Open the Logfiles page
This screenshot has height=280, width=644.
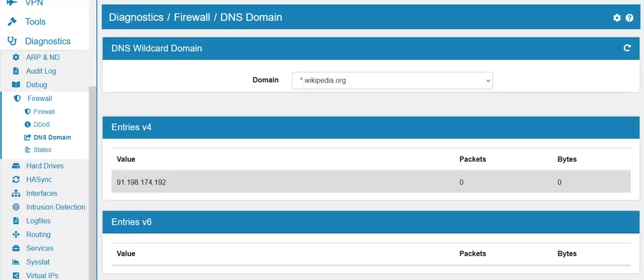pos(39,221)
